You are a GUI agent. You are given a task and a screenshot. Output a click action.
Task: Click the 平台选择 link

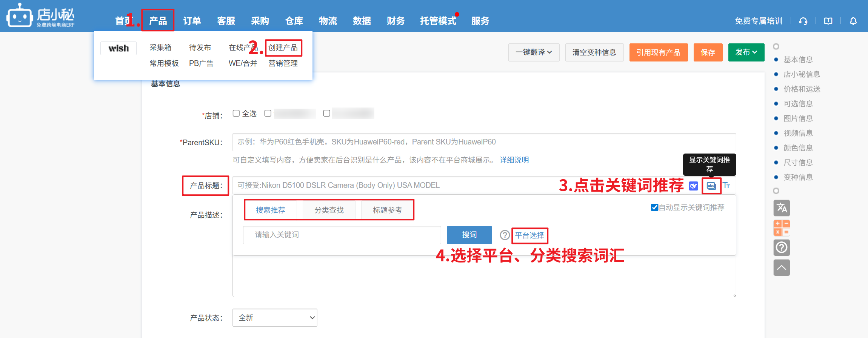(x=529, y=235)
